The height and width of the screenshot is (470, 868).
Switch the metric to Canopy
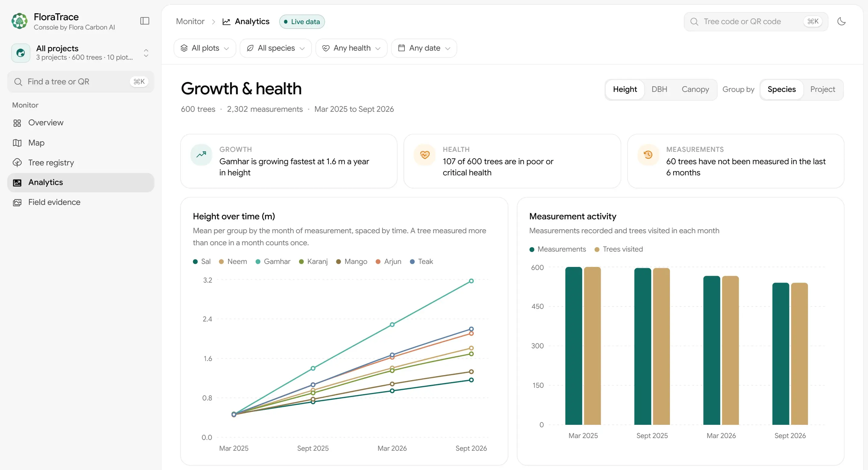(x=695, y=89)
